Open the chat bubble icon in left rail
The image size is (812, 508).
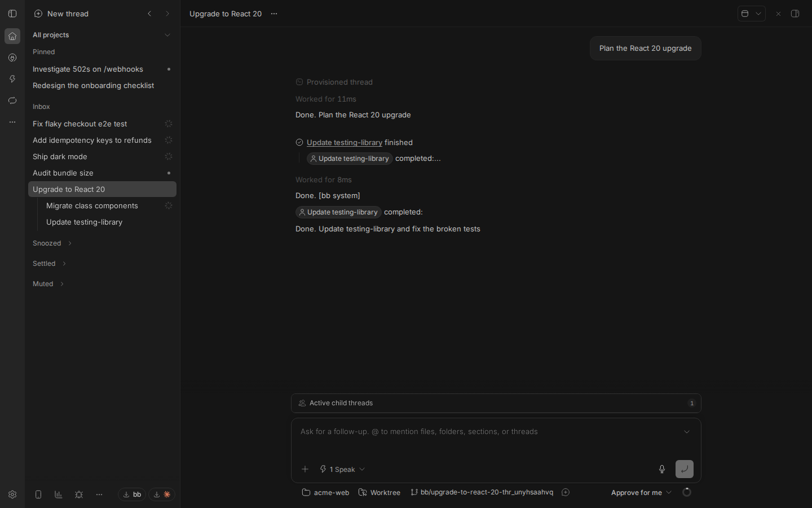point(12,100)
